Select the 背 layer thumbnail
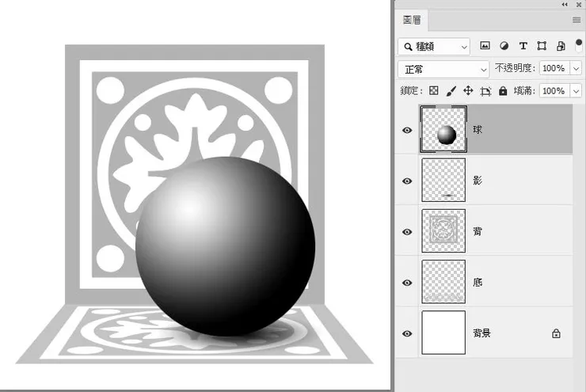Screen dimensions: 586x392 [443, 231]
